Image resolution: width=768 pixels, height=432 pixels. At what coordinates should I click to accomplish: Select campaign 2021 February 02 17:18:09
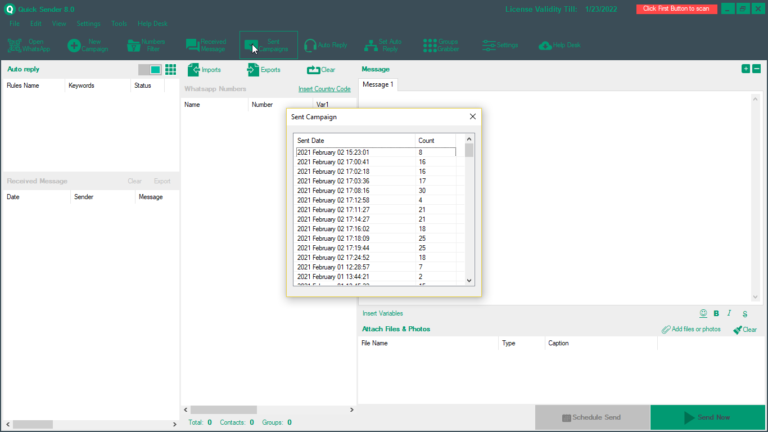(x=376, y=239)
